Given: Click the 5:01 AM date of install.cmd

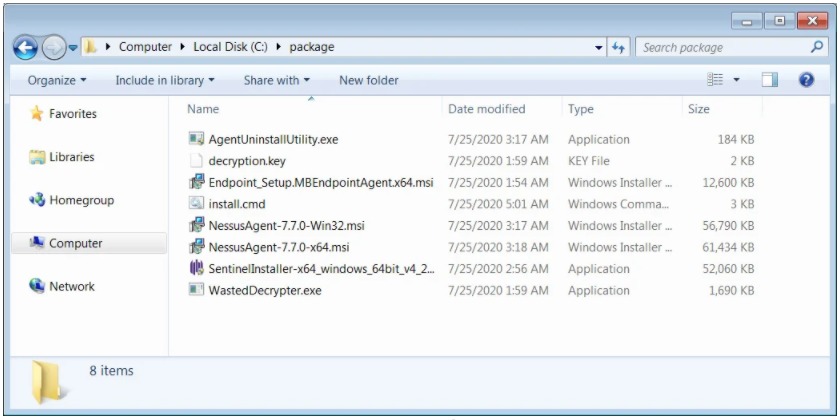Looking at the screenshot, I should pyautogui.click(x=498, y=204).
